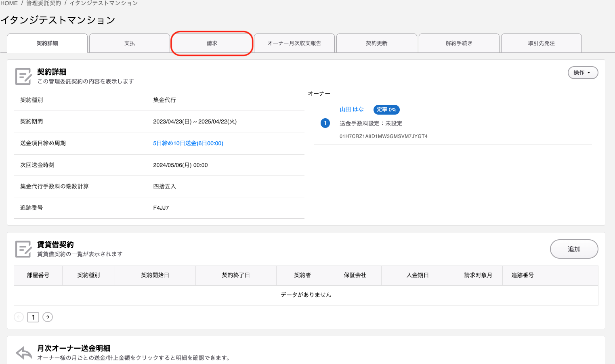
Task: Open the 契約更新 tab
Action: [x=377, y=43]
